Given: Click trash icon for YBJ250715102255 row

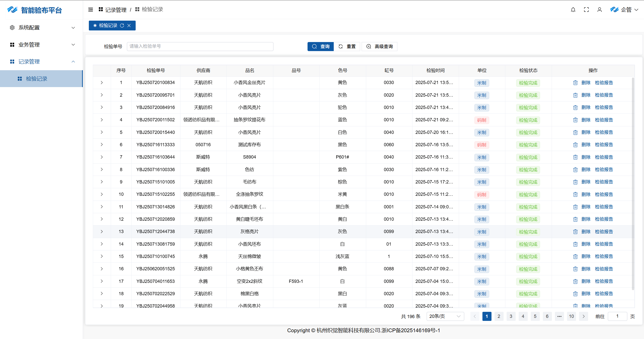Looking at the screenshot, I should coord(575,194).
